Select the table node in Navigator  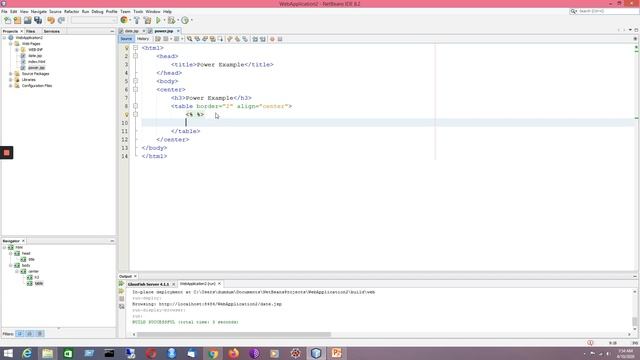(x=39, y=283)
